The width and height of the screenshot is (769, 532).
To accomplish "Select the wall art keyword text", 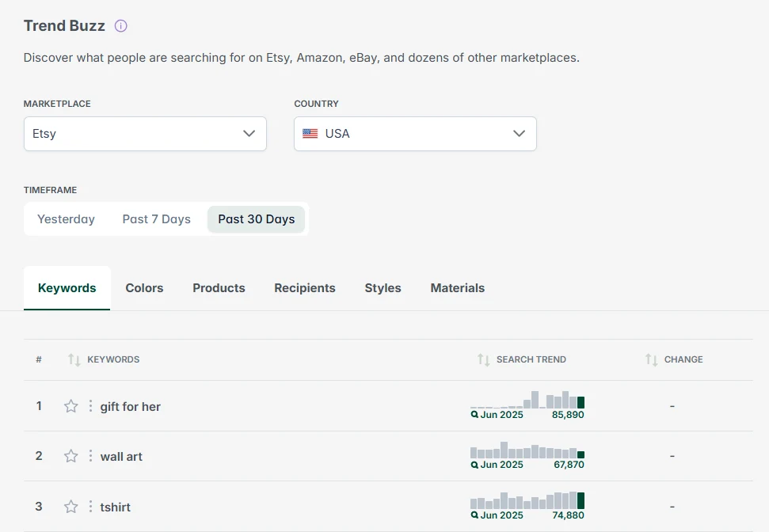I will tap(120, 456).
